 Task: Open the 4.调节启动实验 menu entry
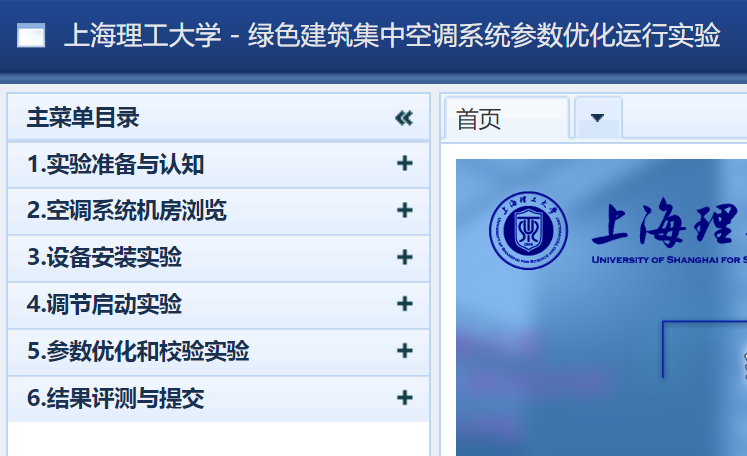pyautogui.click(x=105, y=304)
